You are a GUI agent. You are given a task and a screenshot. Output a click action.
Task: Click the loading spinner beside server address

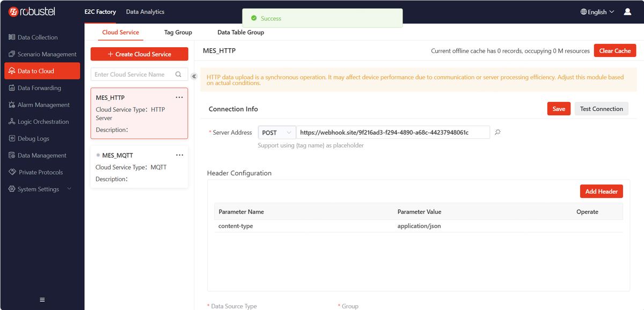pyautogui.click(x=497, y=132)
